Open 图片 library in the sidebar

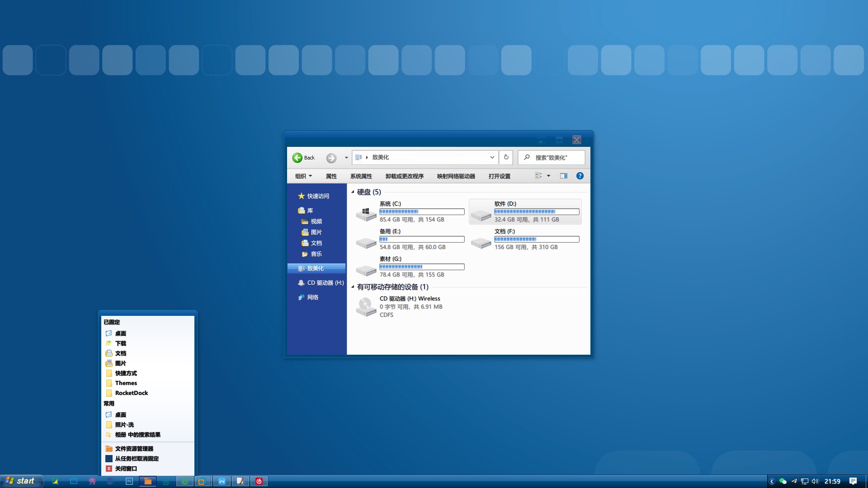point(312,232)
